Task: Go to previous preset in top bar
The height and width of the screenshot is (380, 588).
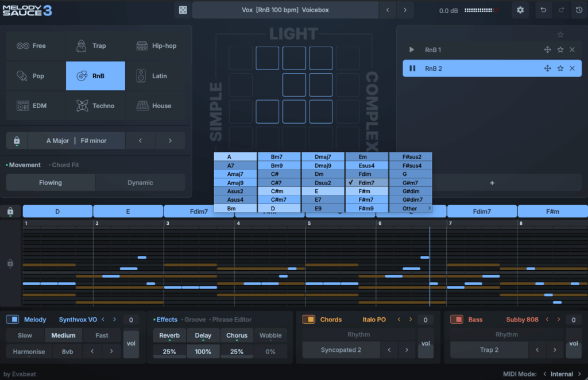Action: click(388, 10)
